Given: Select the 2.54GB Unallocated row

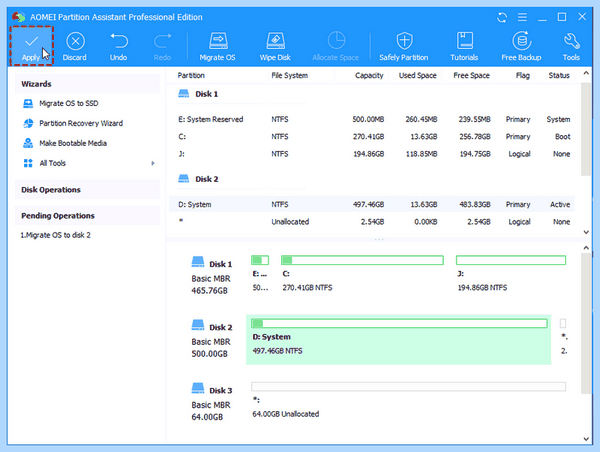Looking at the screenshot, I should (372, 222).
